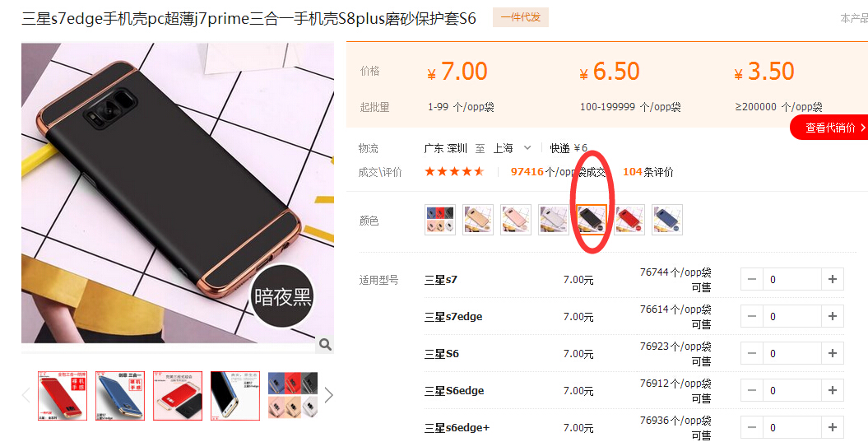This screenshot has width=868, height=442.
Task: Select the black color option swatch
Action: click(592, 219)
